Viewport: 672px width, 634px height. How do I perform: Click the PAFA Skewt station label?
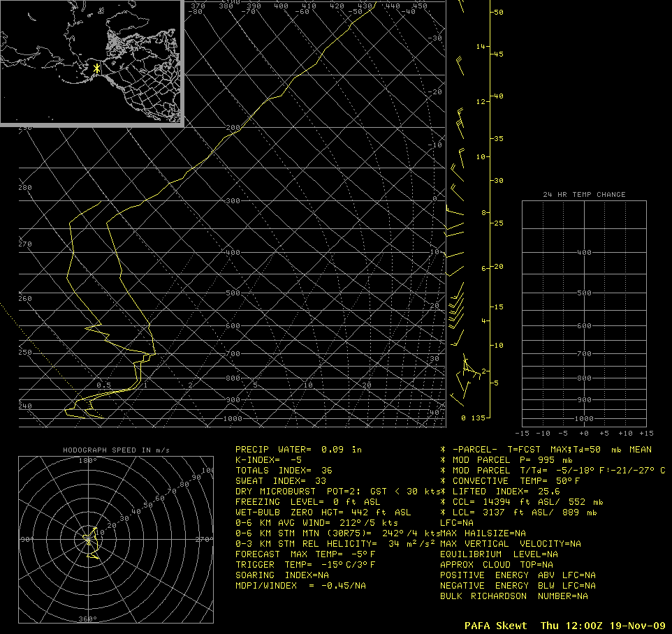point(495,626)
